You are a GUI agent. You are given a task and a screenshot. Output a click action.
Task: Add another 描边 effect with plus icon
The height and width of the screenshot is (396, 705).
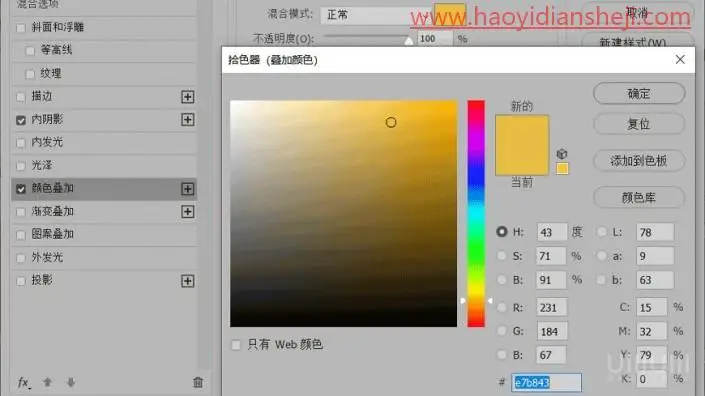(x=187, y=97)
